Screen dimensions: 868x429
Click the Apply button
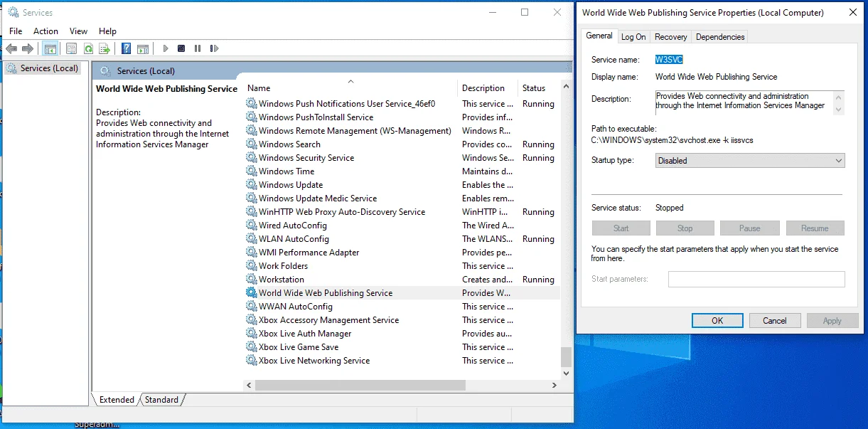(x=832, y=321)
